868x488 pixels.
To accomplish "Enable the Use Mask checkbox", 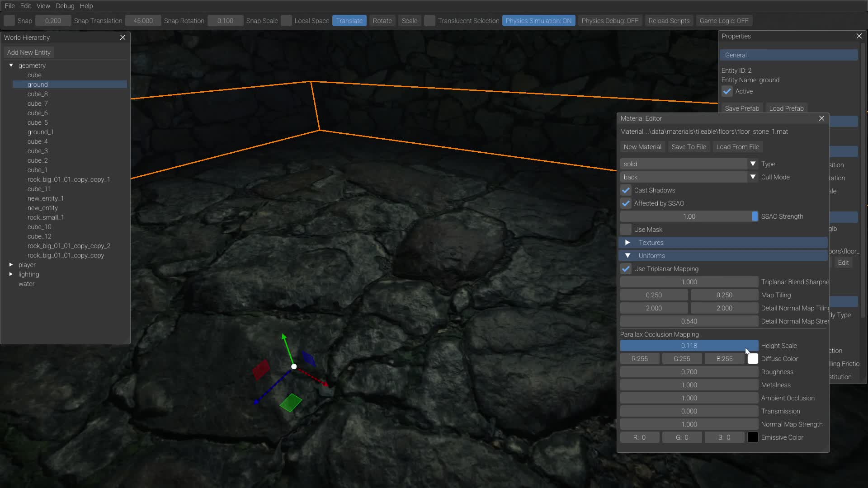I will [626, 230].
